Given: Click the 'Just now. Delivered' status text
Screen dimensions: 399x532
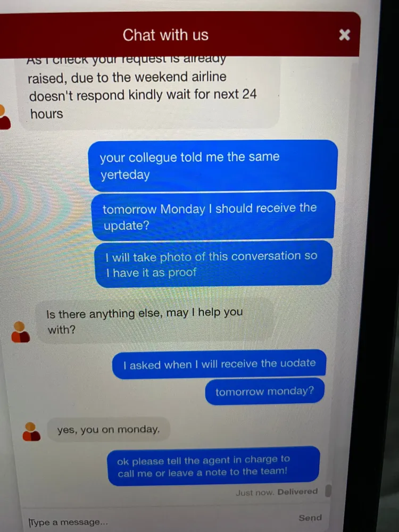Looking at the screenshot, I should (277, 492).
